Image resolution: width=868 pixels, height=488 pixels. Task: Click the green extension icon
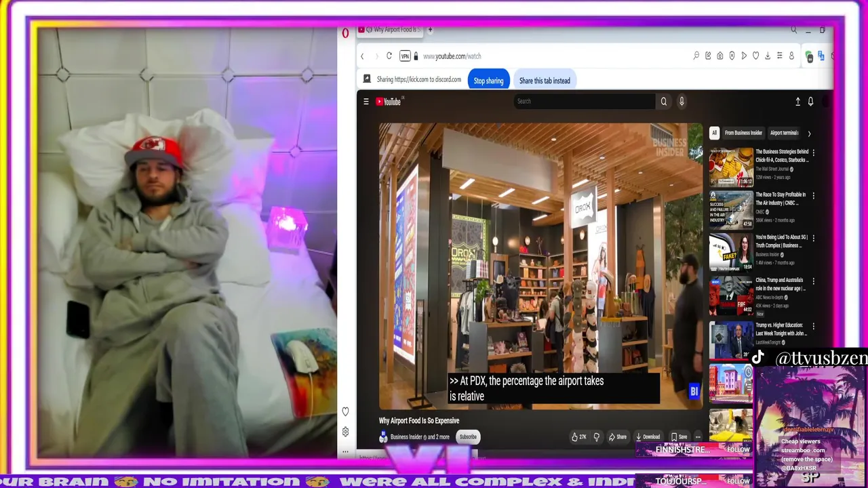coord(809,57)
